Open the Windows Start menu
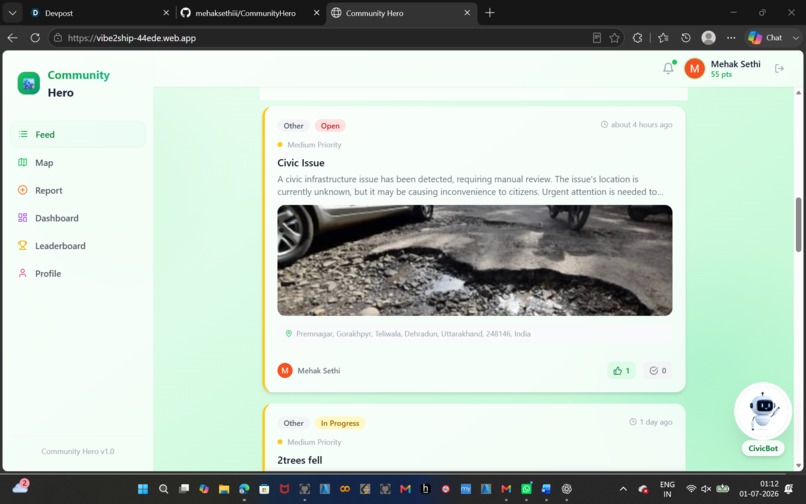Image resolution: width=806 pixels, height=504 pixels. click(143, 489)
